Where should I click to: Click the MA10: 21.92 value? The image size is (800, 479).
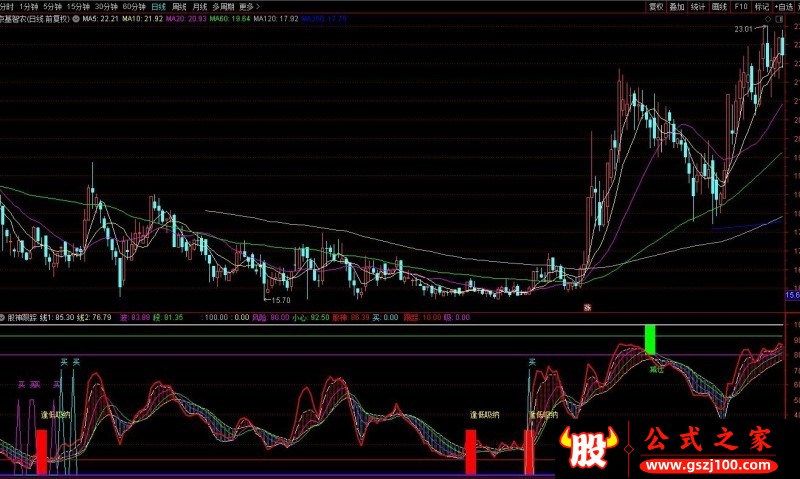pos(142,19)
